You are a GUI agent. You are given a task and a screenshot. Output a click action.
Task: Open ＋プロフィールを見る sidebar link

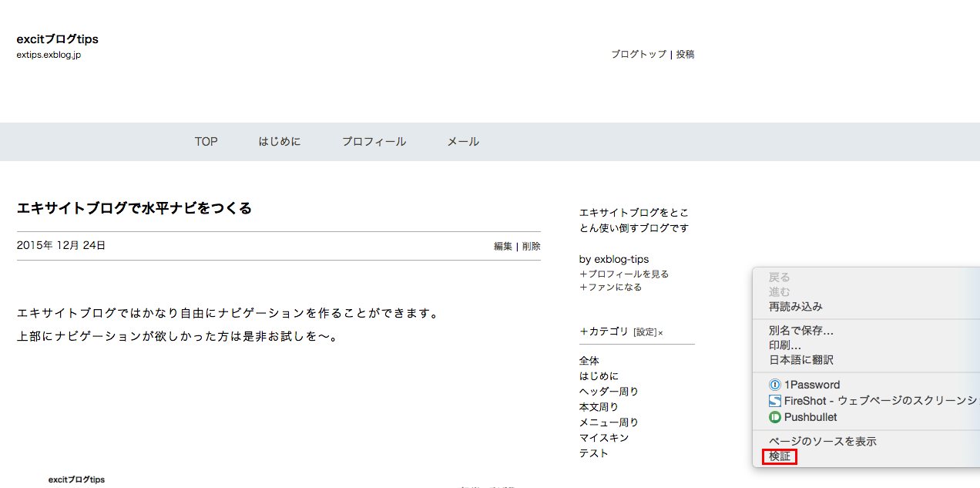point(624,274)
